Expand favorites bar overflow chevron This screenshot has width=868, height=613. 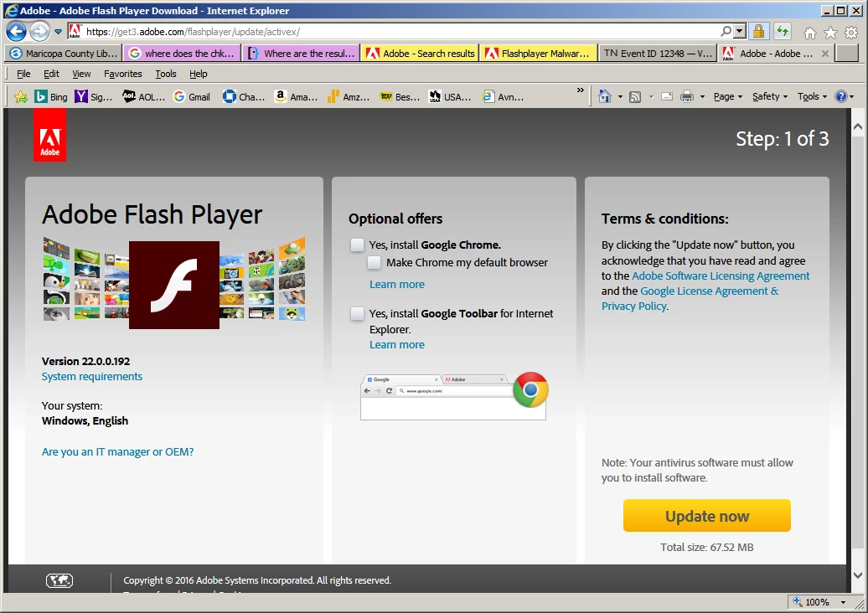[x=580, y=90]
